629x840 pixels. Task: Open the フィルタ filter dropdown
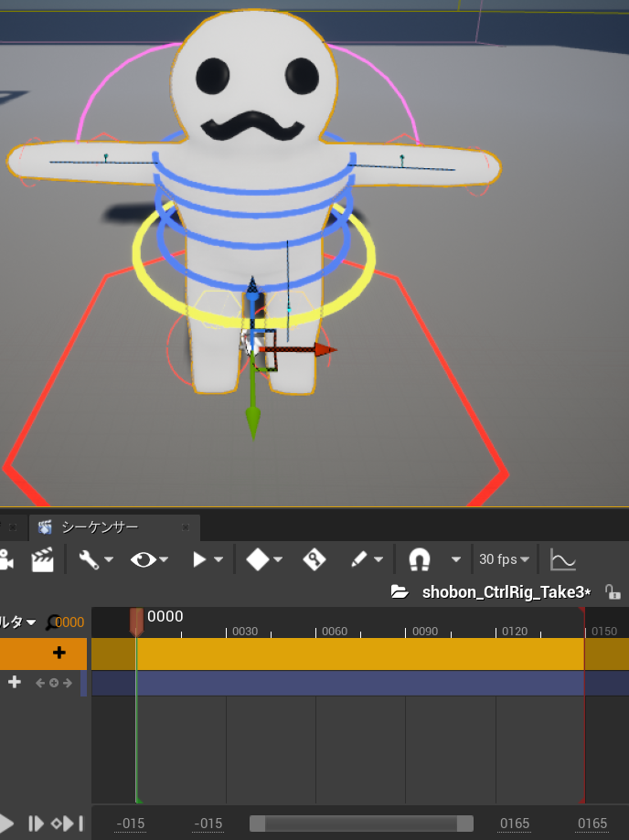pyautogui.click(x=17, y=622)
